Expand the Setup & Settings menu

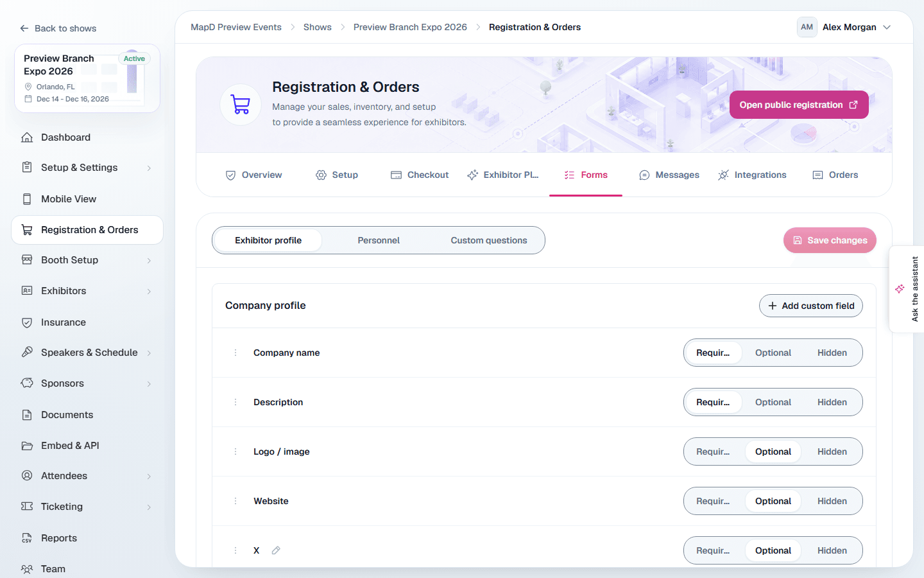(149, 168)
